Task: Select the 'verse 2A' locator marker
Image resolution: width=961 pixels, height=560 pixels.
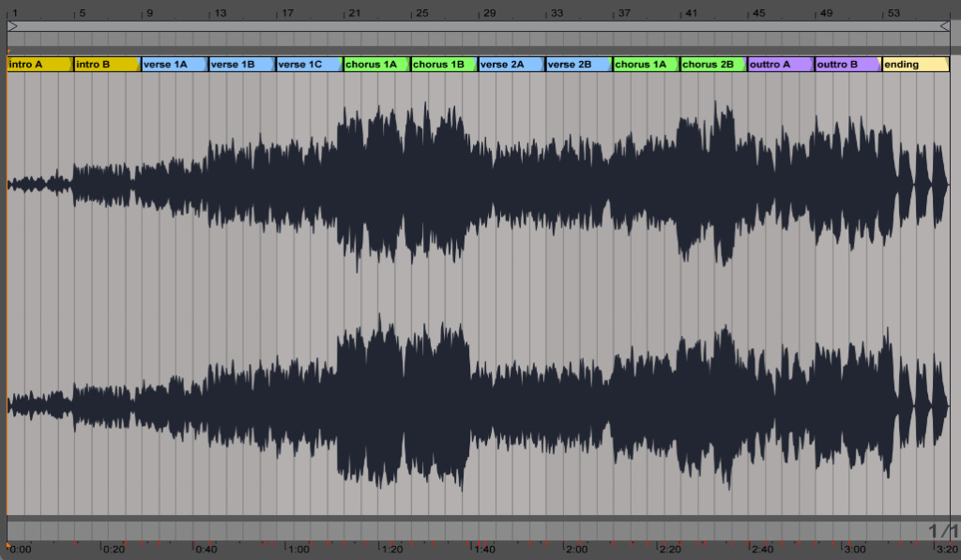Action: 511,65
